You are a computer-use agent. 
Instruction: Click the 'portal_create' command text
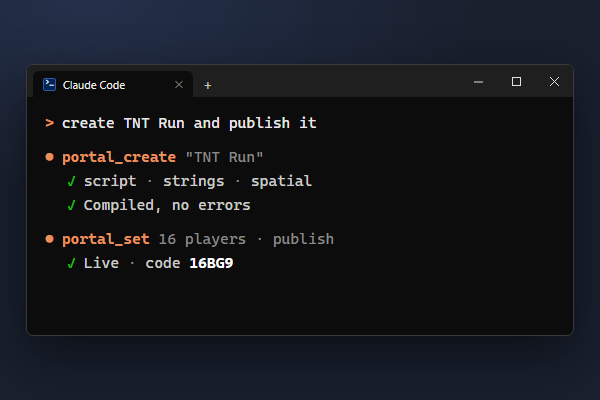(x=119, y=157)
